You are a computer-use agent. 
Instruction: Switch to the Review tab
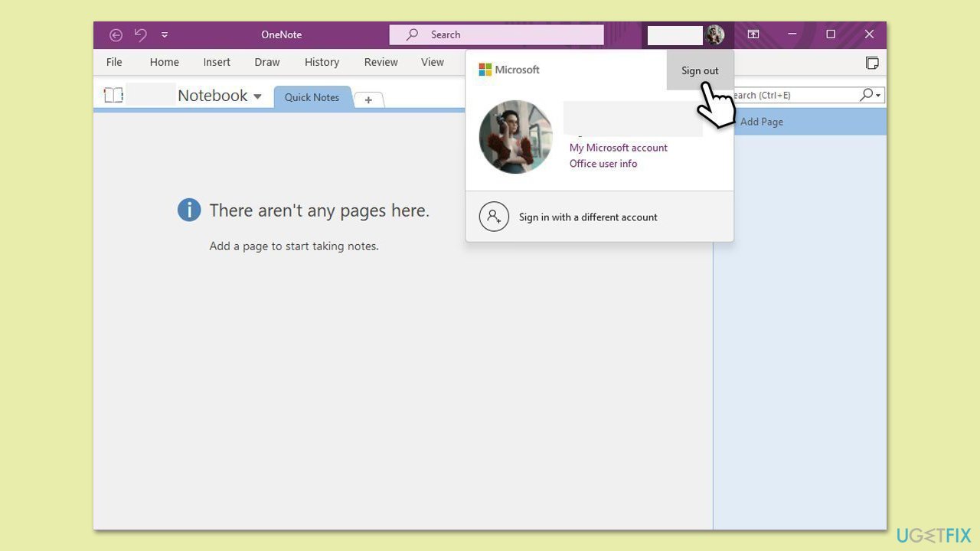pyautogui.click(x=381, y=62)
